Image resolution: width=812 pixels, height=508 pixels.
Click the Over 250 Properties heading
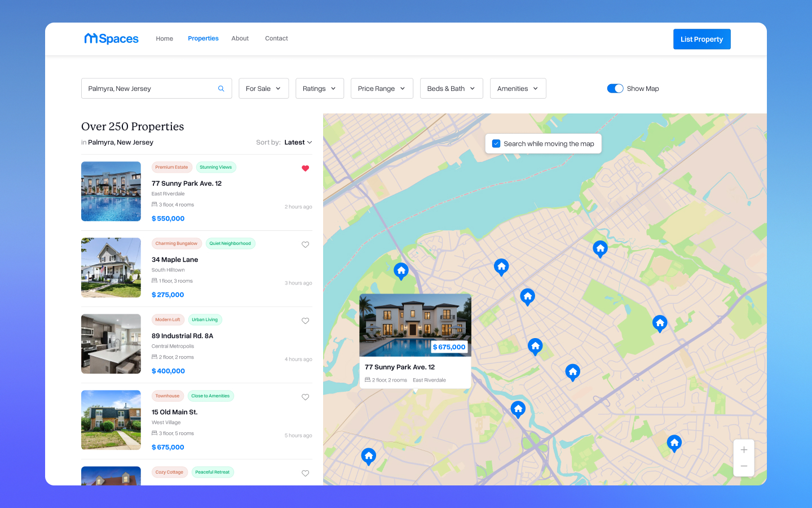tap(133, 126)
